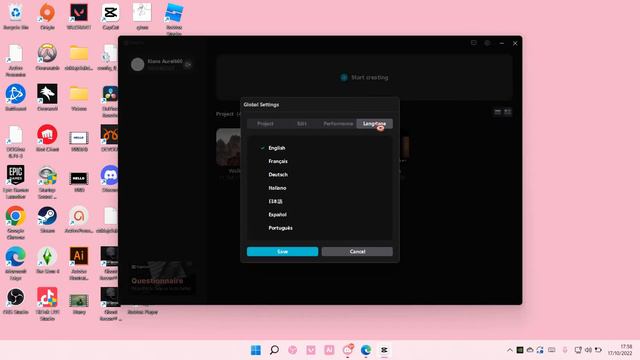Open the Microsoft Edge desktop shortcut
Image resolution: width=640 pixels, height=360 pixels.
[x=16, y=263]
